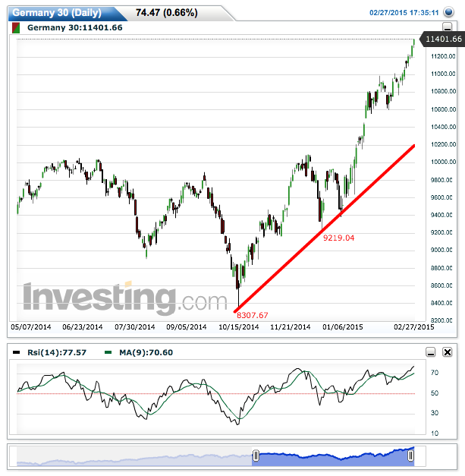Click the 05/07/2014 date axis label
The width and height of the screenshot is (465, 476).
(31, 327)
